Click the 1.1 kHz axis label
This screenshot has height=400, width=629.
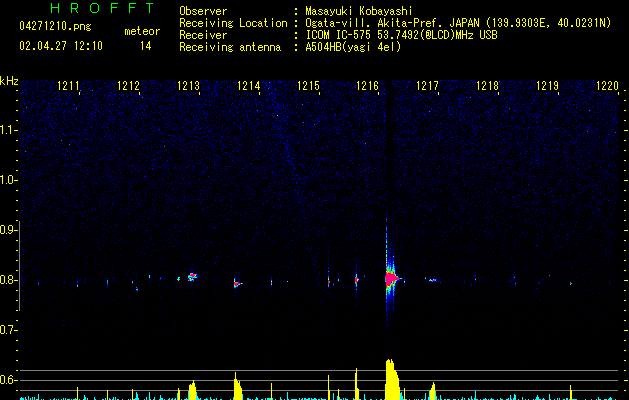pyautogui.click(x=8, y=130)
